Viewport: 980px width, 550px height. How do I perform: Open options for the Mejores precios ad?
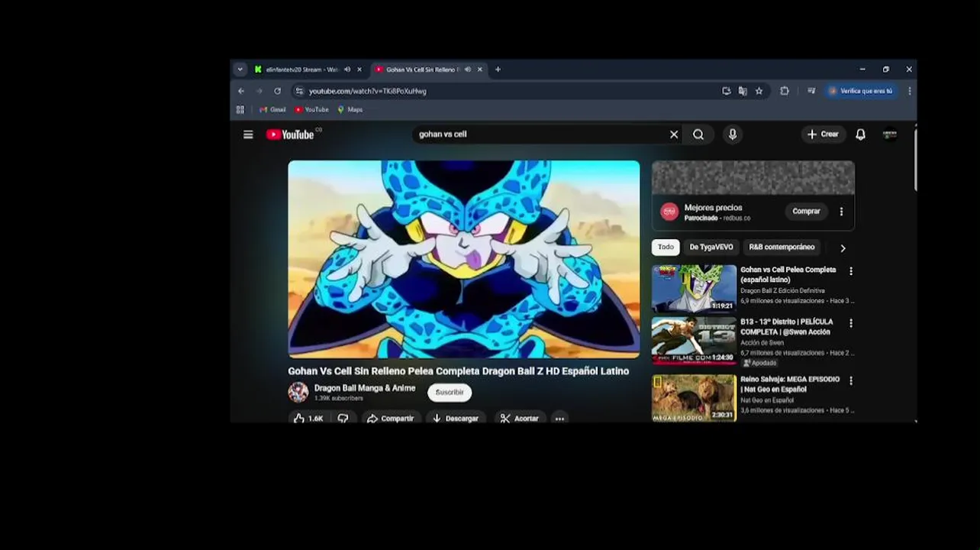coord(841,212)
